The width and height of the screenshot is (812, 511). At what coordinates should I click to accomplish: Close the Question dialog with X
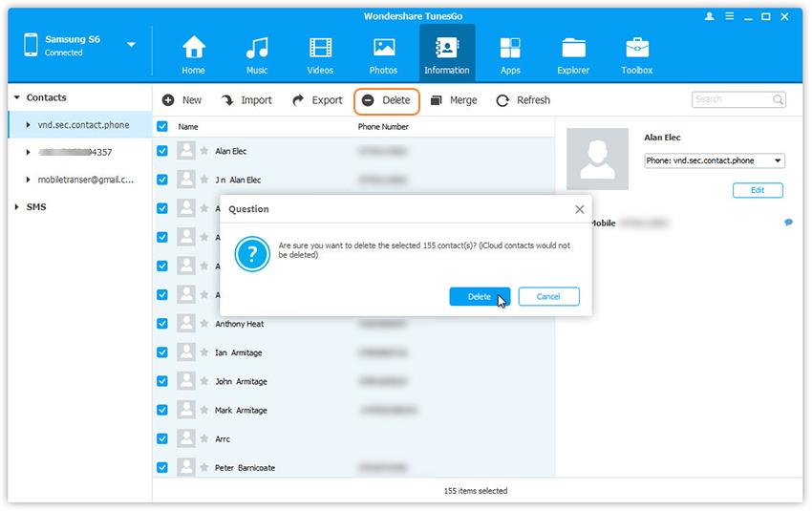click(x=579, y=209)
